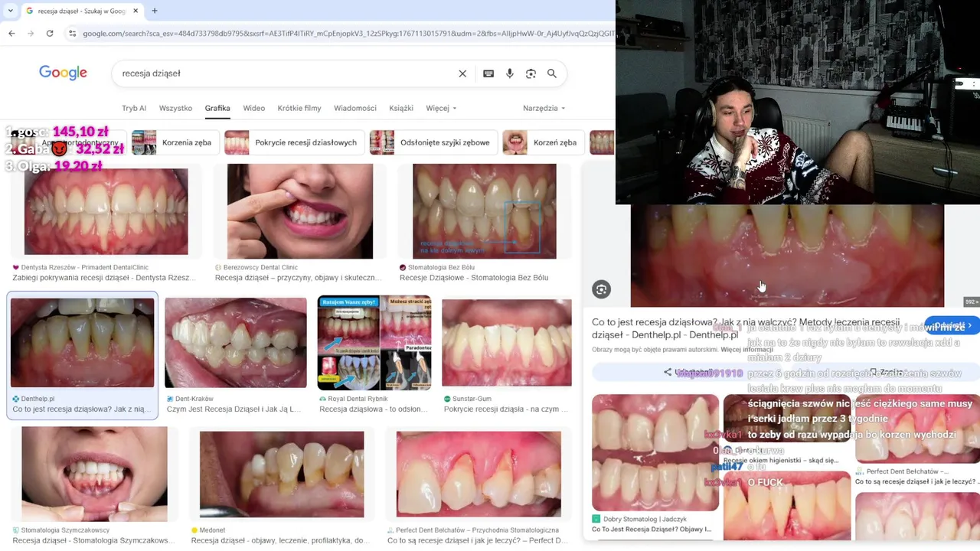The image size is (980, 551).
Task: Click the site info icon in address bar
Action: coord(72,33)
